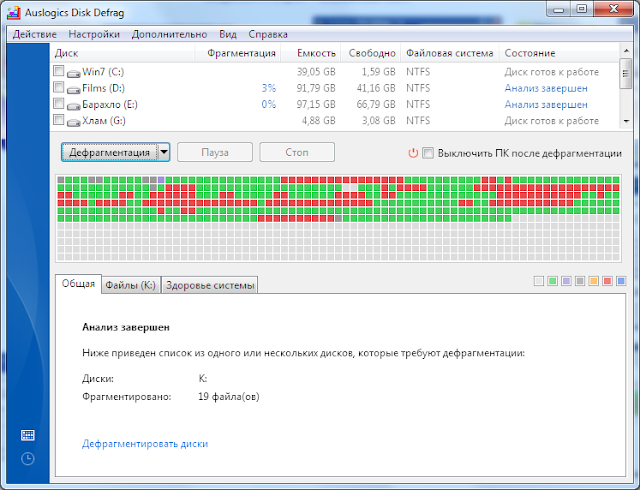Viewport: 640px width, 490px height.
Task: Select the Барахло (E:) row name
Action: coord(110,105)
